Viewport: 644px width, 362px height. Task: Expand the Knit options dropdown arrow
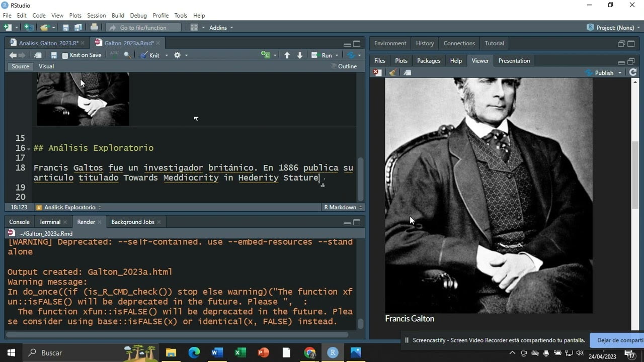point(166,55)
